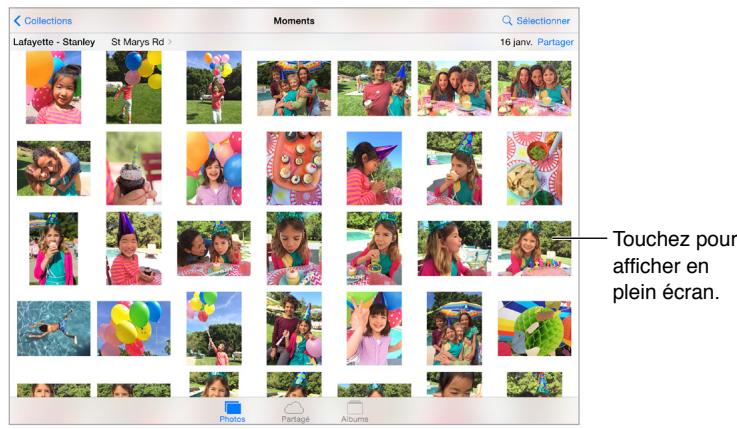
Task: Open group photo of four near pool
Action: [x=294, y=88]
